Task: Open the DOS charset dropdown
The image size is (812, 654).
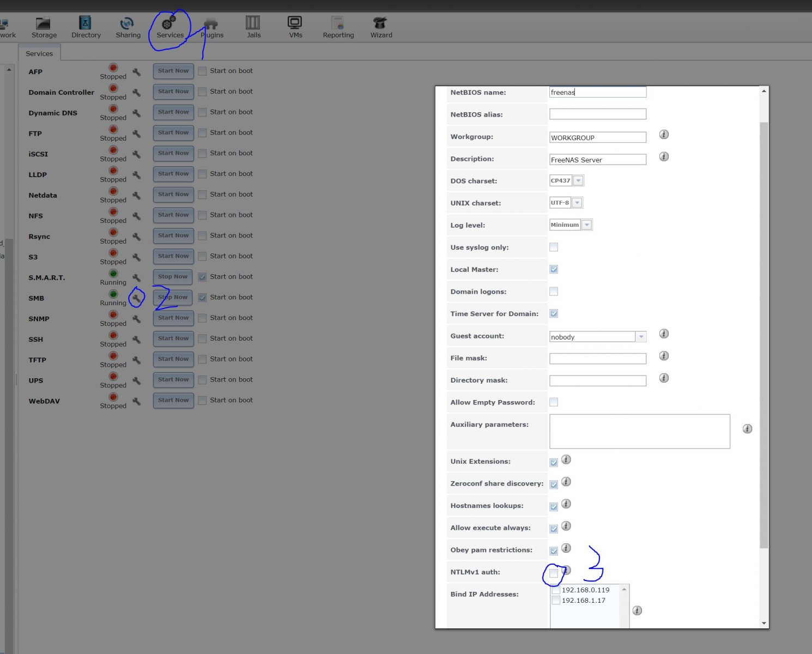Action: coord(578,180)
